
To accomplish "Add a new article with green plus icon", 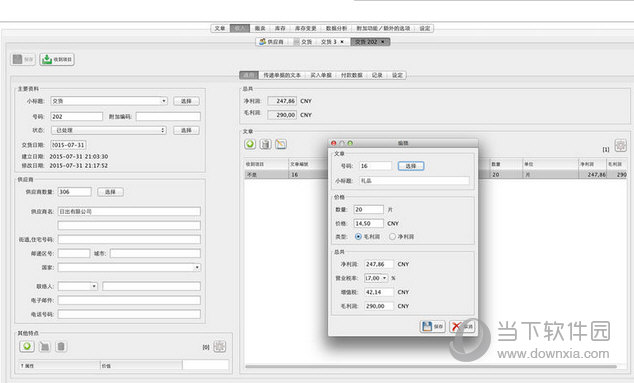I will (250, 144).
